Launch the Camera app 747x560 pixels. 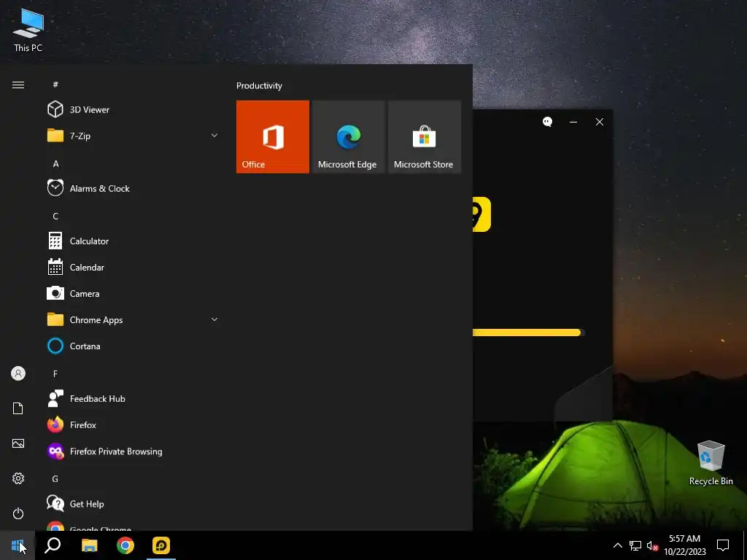[x=133, y=293]
